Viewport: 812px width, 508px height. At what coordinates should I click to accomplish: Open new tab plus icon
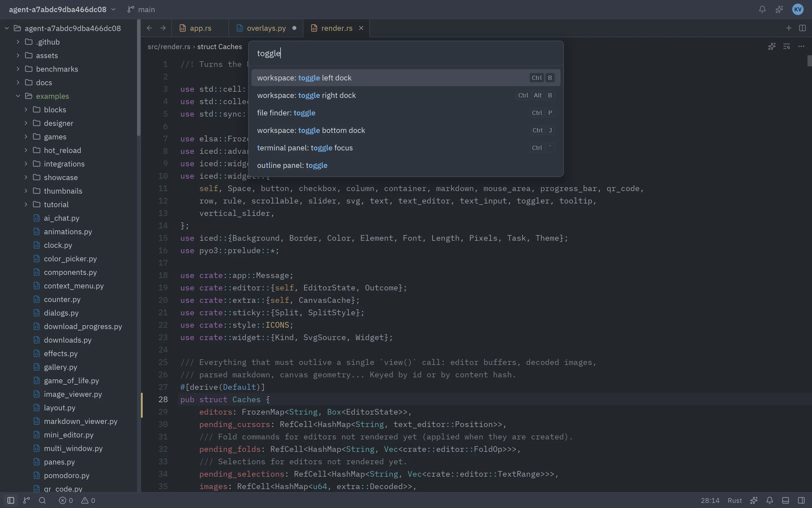(789, 28)
